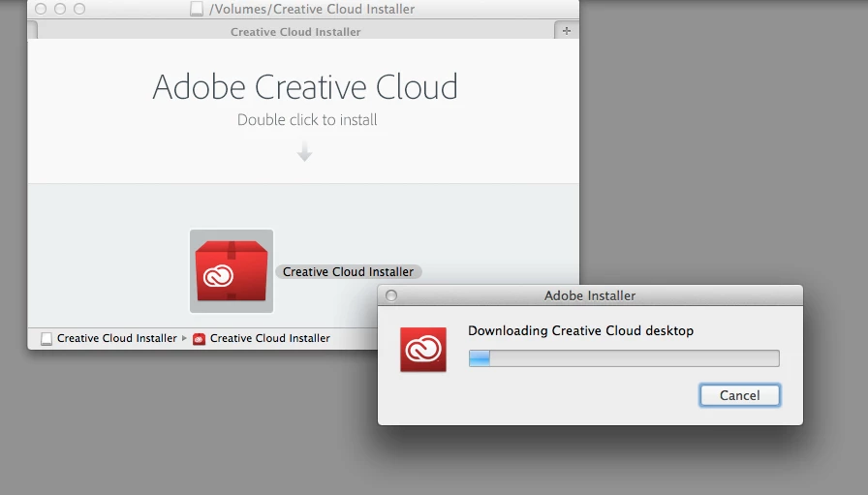Add a new Finder tab with plus button
The width and height of the screenshot is (868, 495).
tap(567, 31)
